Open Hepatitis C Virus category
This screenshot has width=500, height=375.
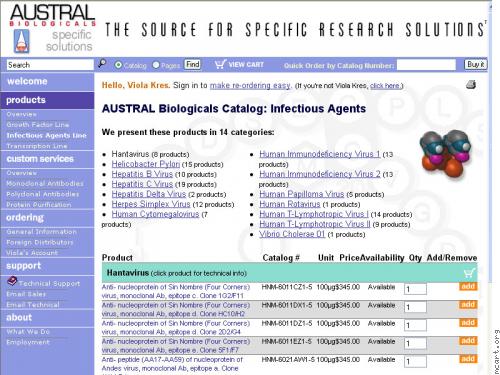(x=142, y=184)
